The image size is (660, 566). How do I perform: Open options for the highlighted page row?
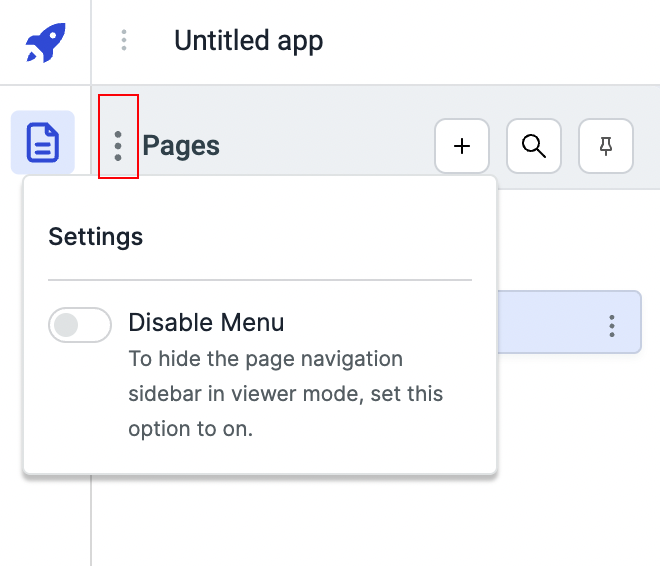click(611, 325)
